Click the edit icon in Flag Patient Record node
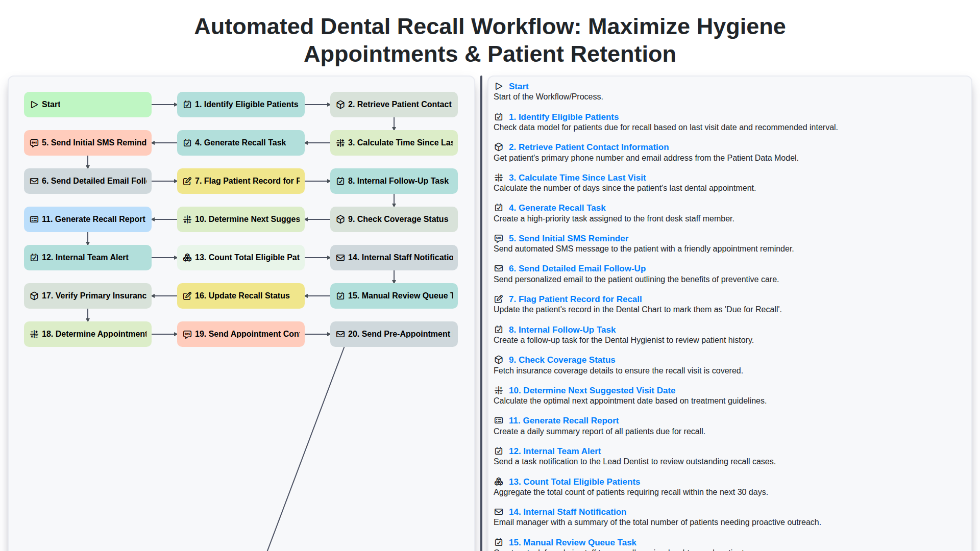 (187, 181)
